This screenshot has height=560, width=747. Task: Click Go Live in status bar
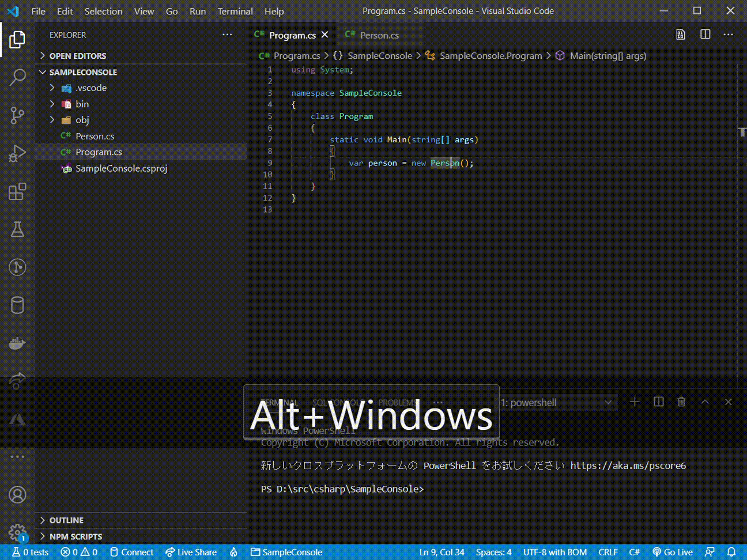673,552
